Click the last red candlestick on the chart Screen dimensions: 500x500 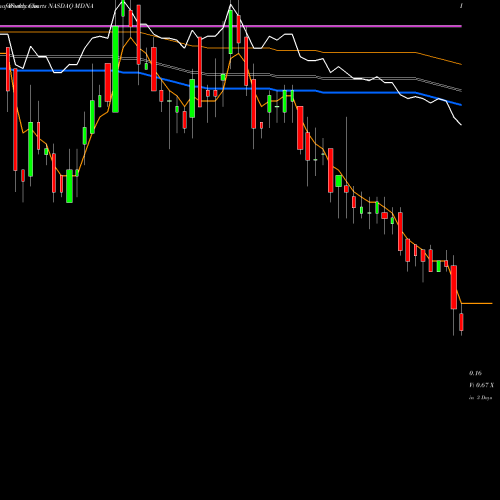tap(461, 322)
